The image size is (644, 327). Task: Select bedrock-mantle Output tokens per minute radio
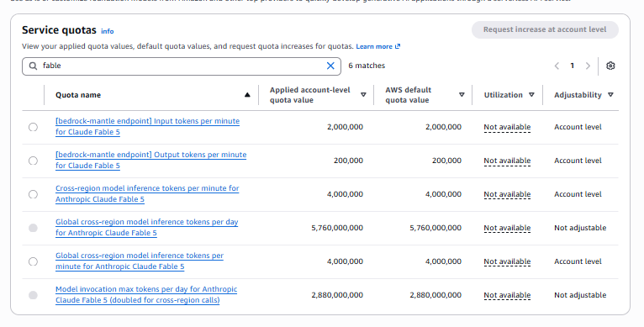[x=33, y=161]
